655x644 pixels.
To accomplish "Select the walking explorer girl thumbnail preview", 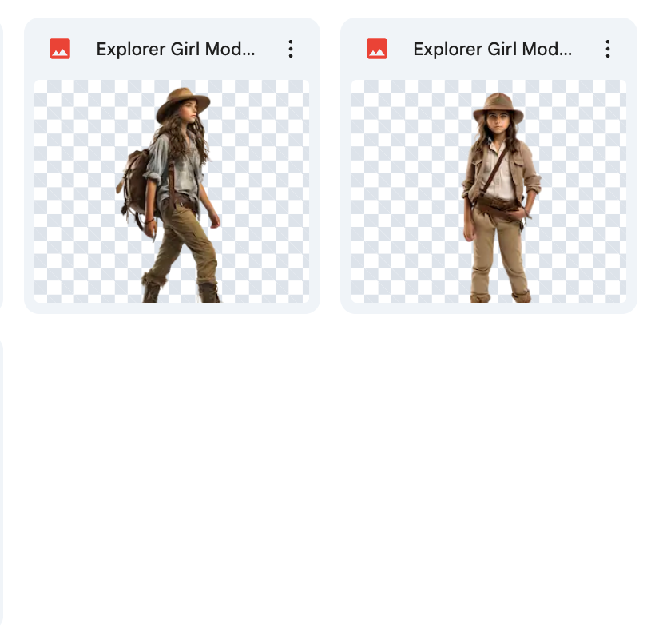I will click(172, 191).
